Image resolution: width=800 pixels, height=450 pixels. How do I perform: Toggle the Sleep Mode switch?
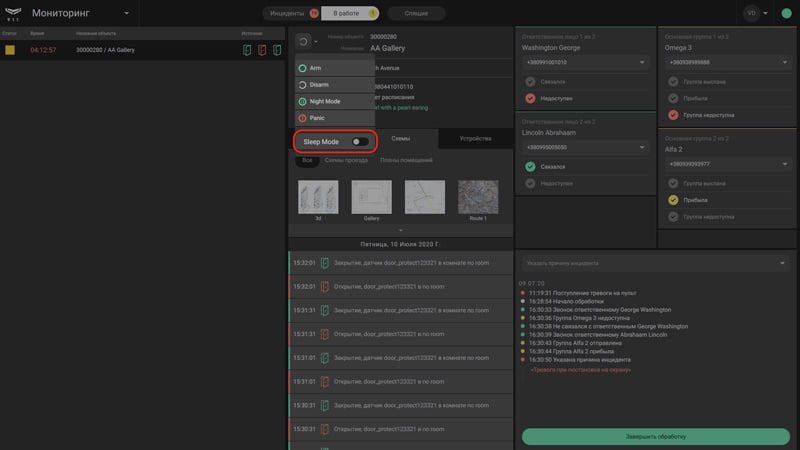click(x=360, y=142)
